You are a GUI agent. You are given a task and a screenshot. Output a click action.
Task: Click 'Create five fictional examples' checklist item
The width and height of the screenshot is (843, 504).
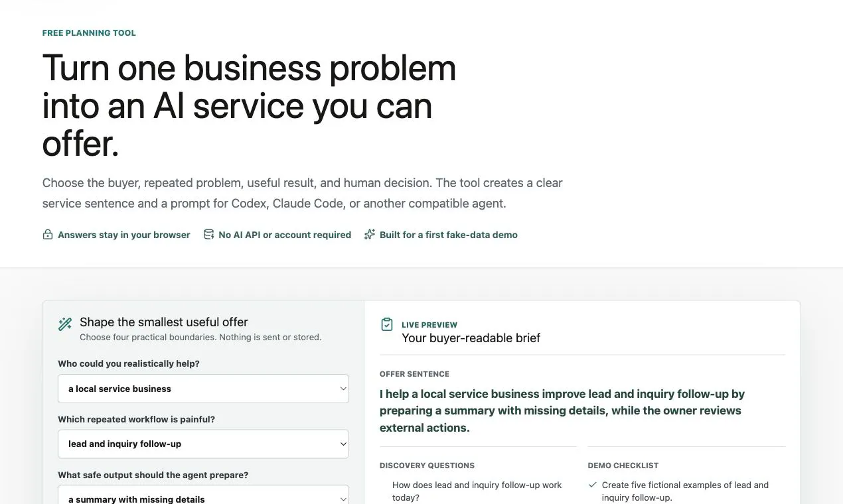pos(685,491)
